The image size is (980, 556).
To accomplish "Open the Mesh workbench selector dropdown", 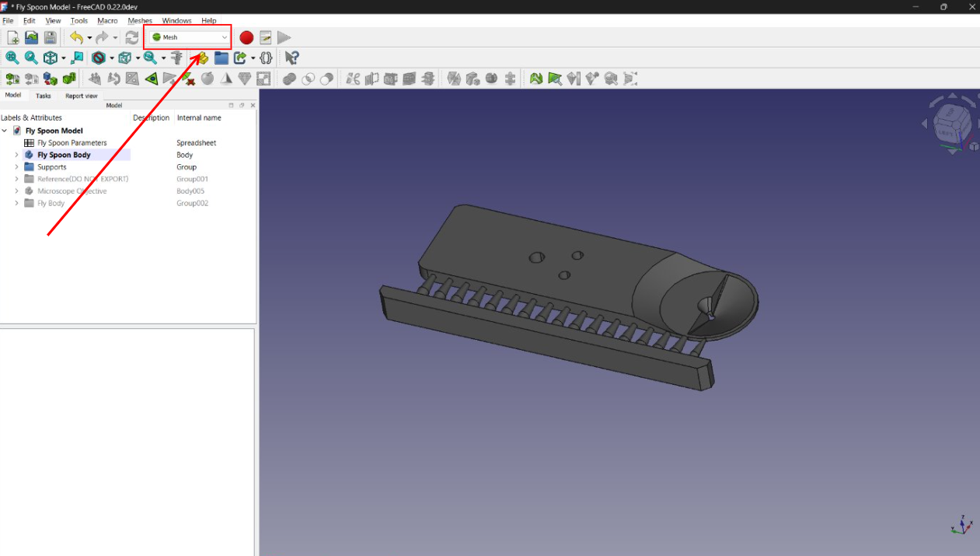I will tap(190, 37).
